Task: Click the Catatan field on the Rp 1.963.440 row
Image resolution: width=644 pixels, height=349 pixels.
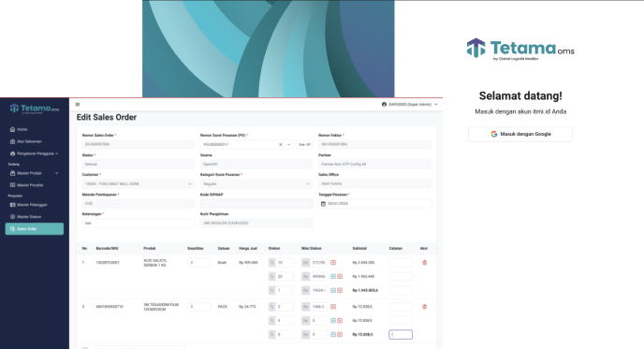Action: click(x=401, y=276)
